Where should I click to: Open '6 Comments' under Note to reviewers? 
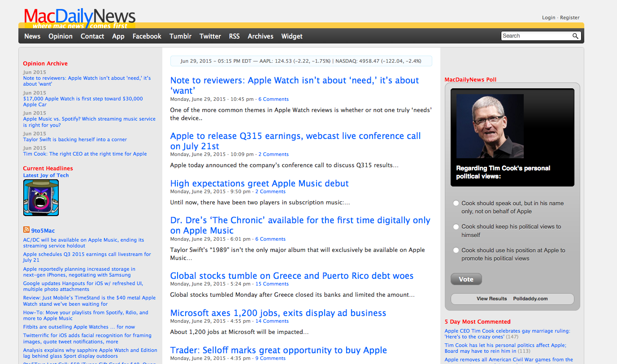tap(274, 99)
